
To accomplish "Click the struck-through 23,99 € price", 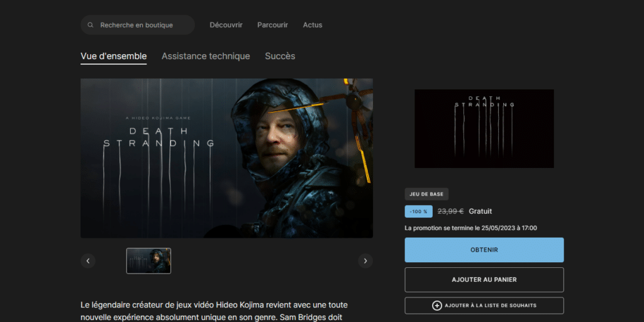I will [x=450, y=211].
